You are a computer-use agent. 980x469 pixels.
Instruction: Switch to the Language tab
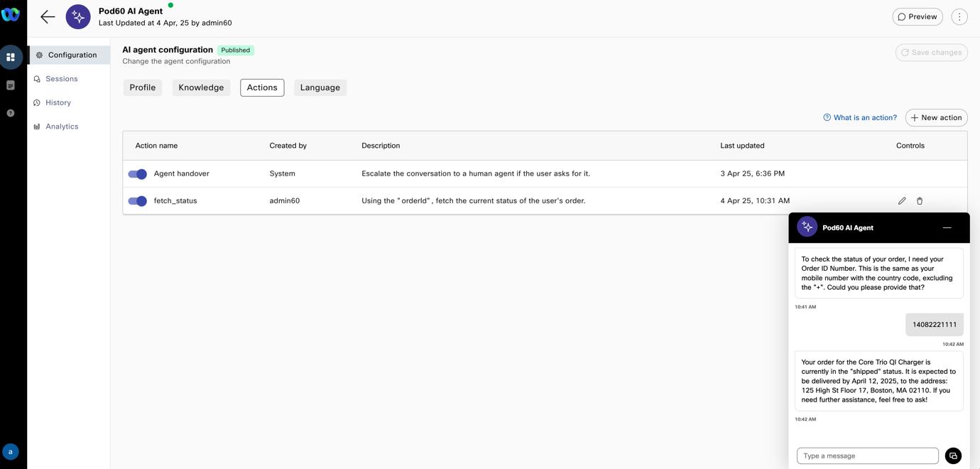(320, 87)
